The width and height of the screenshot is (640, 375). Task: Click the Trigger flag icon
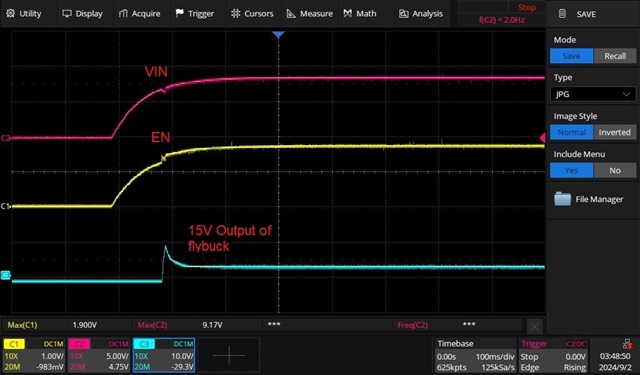pyautogui.click(x=179, y=13)
